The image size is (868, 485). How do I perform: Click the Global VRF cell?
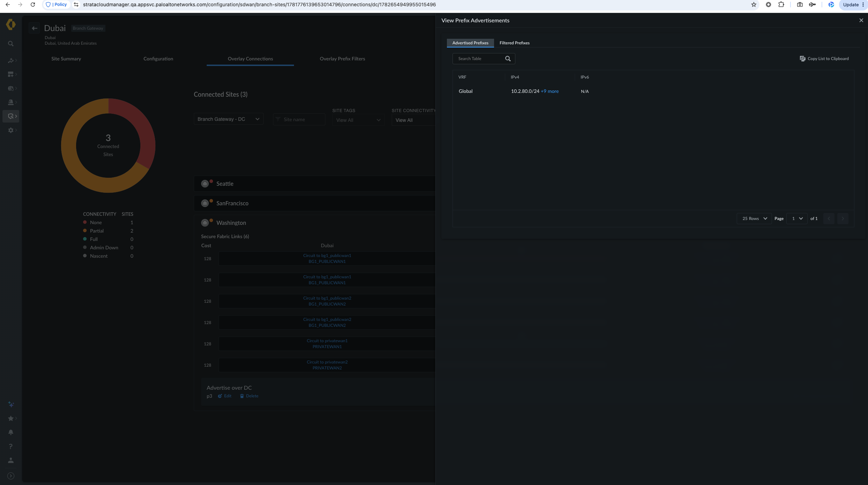[465, 91]
